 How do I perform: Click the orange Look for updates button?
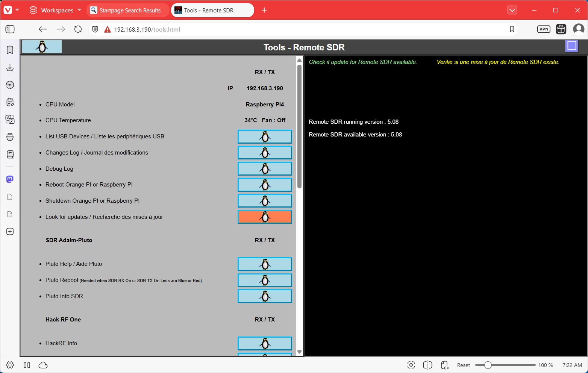[x=265, y=217]
